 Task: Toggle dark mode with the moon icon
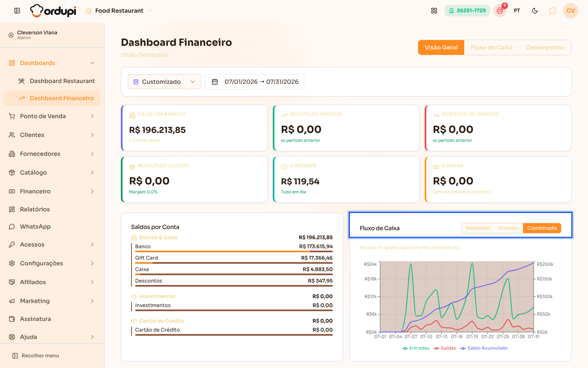coord(535,11)
